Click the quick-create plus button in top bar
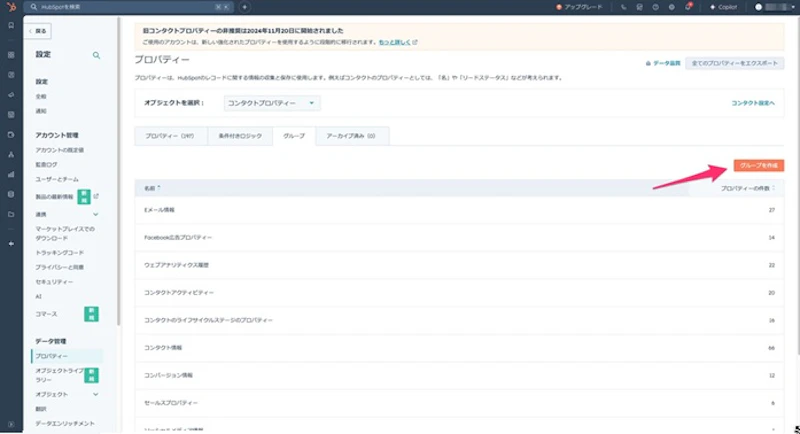Screen dimensions: 800x434 [244, 7]
